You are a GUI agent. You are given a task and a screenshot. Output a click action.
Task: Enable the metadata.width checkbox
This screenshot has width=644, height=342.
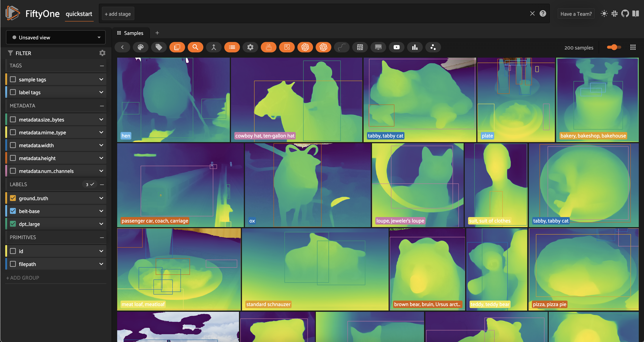point(13,145)
